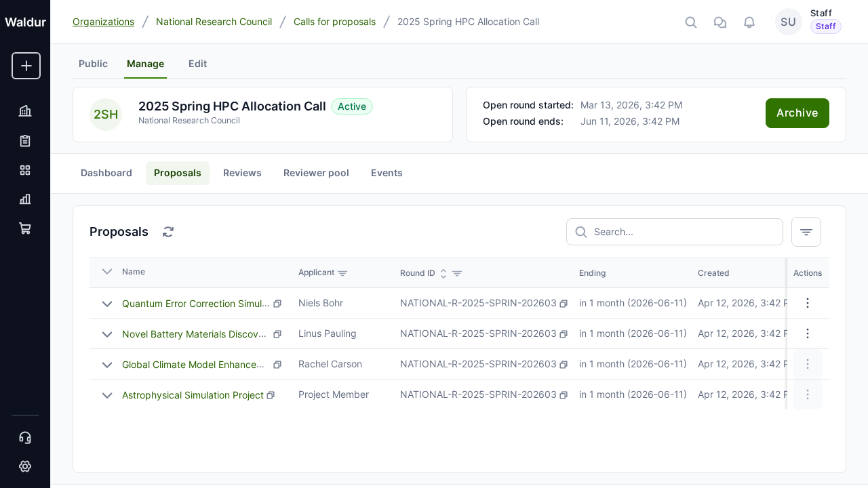Screen dimensions: 868x488
Task: Expand all rows via header chevron
Action: click(x=107, y=272)
